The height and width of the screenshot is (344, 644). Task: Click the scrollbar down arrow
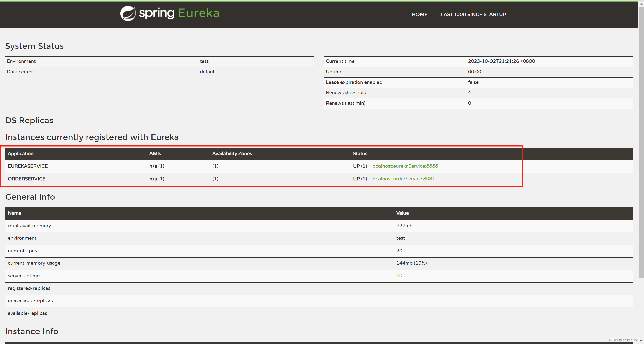tap(641, 341)
